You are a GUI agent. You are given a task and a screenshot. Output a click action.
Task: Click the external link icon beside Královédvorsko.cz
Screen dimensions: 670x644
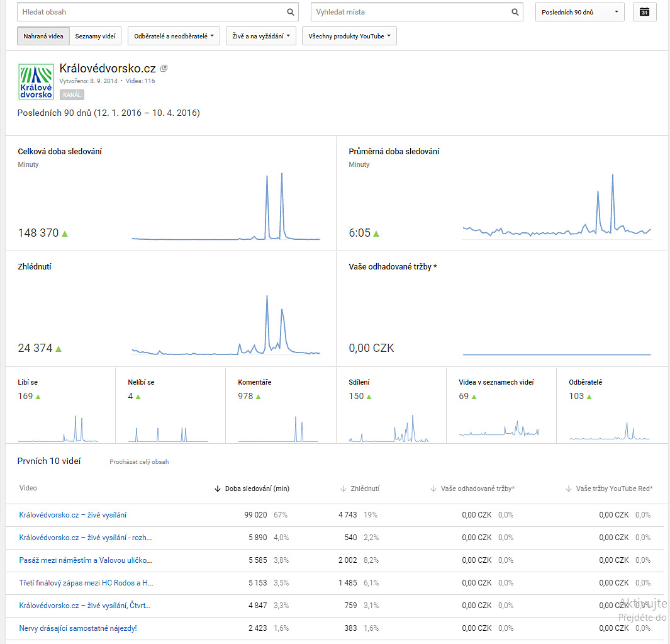point(164,69)
